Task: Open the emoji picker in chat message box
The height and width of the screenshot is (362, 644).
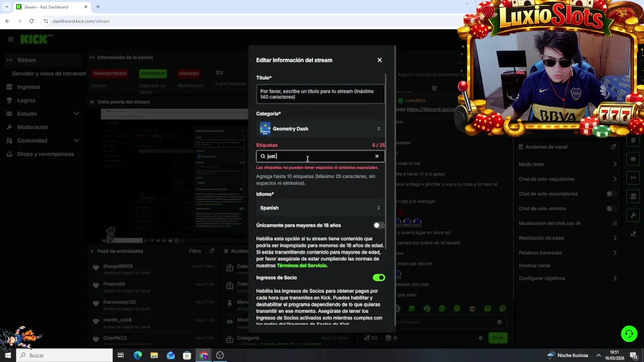Action: point(499,322)
